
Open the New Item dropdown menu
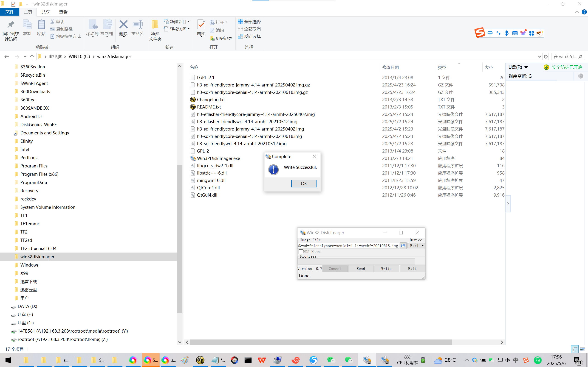[x=177, y=22]
